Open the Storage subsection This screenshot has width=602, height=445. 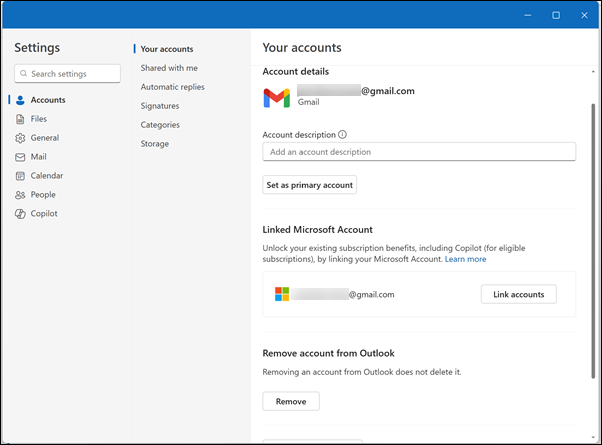coord(154,144)
